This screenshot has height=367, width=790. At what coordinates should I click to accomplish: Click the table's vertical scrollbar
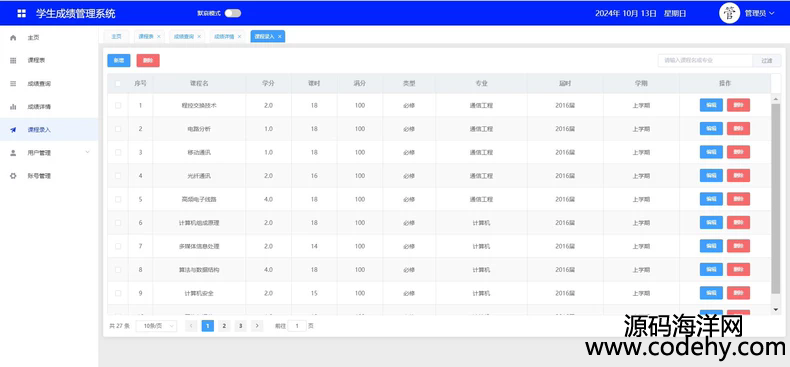coord(776,199)
